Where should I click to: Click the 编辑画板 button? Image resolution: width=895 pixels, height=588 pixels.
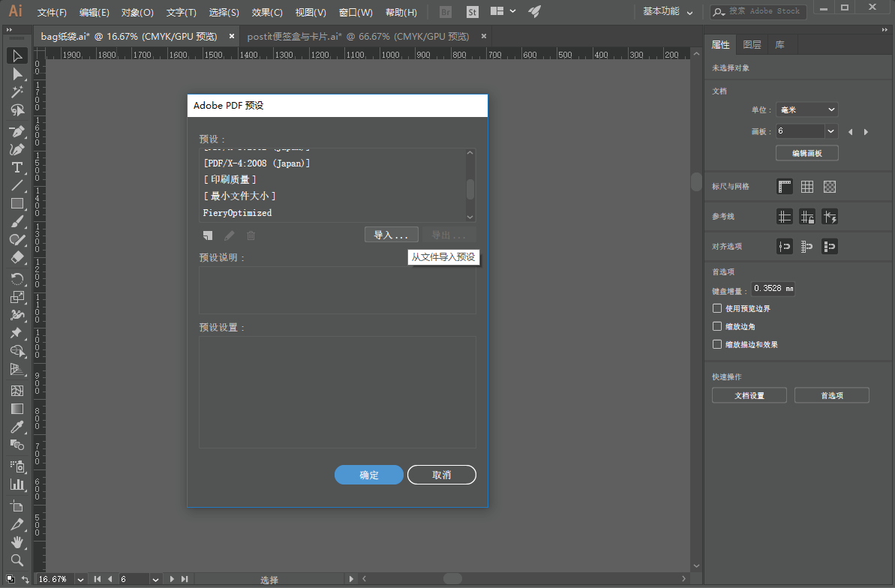(x=807, y=153)
